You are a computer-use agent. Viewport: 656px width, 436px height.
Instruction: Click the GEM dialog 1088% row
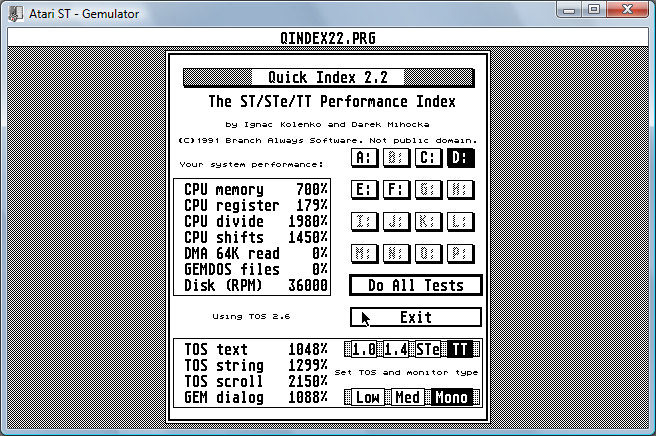point(256,398)
